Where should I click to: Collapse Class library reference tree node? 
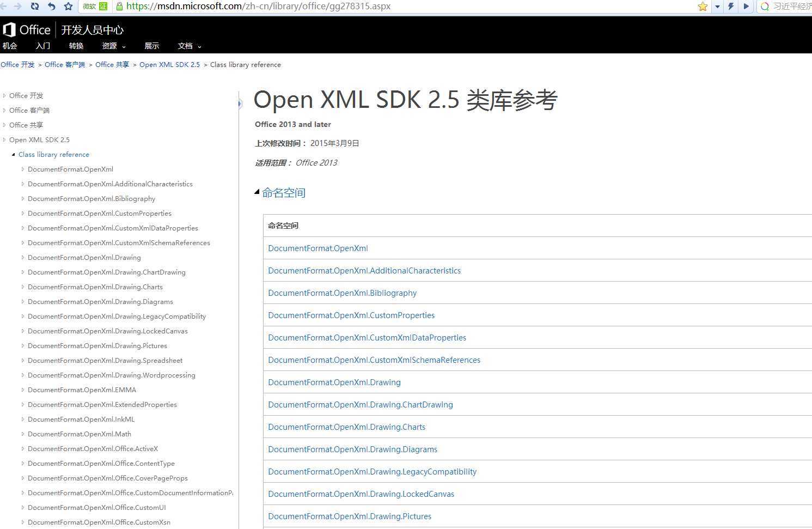pyautogui.click(x=14, y=155)
